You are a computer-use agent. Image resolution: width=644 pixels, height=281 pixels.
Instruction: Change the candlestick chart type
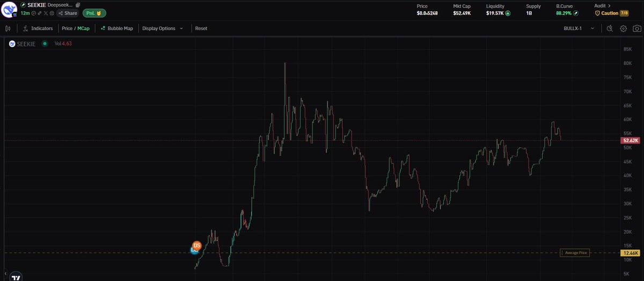click(8, 28)
